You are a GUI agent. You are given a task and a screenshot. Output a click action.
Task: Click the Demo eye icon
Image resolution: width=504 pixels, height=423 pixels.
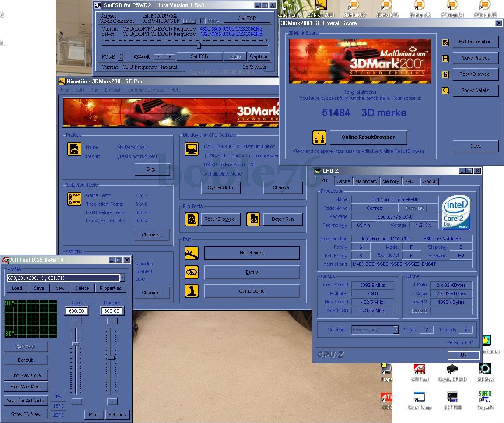pos(192,272)
